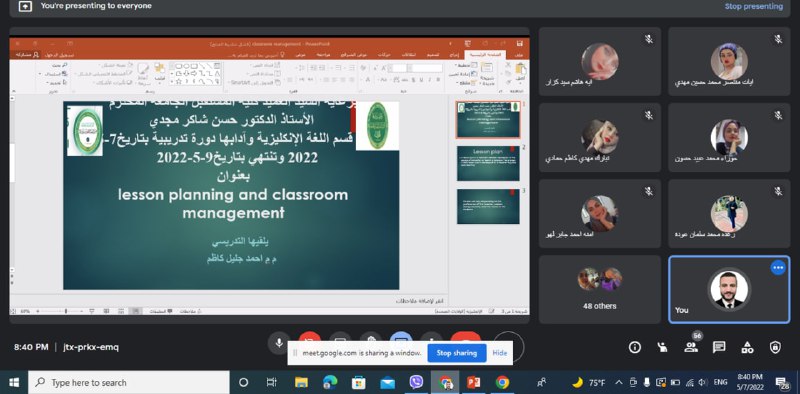Open the second Chrome icon on taskbar
The image size is (800, 394).
[503, 382]
